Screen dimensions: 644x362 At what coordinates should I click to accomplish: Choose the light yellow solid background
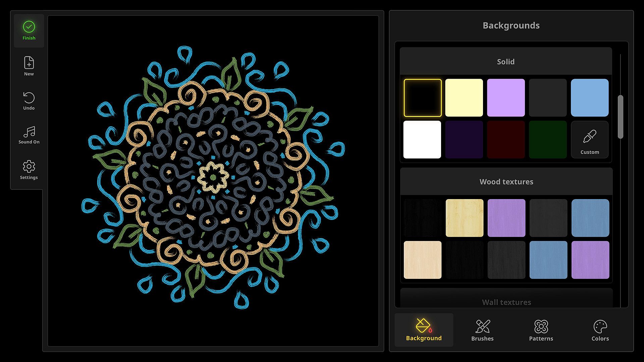click(x=464, y=98)
